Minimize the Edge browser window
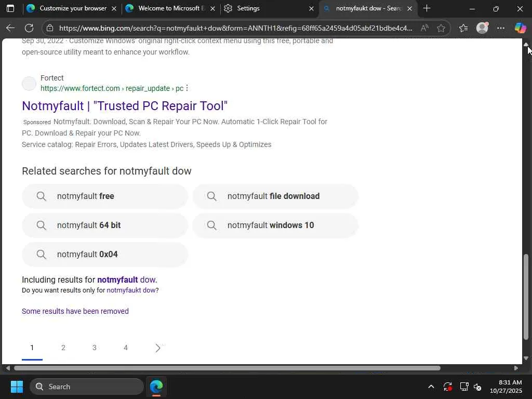Viewport: 532px width, 399px height. click(472, 9)
